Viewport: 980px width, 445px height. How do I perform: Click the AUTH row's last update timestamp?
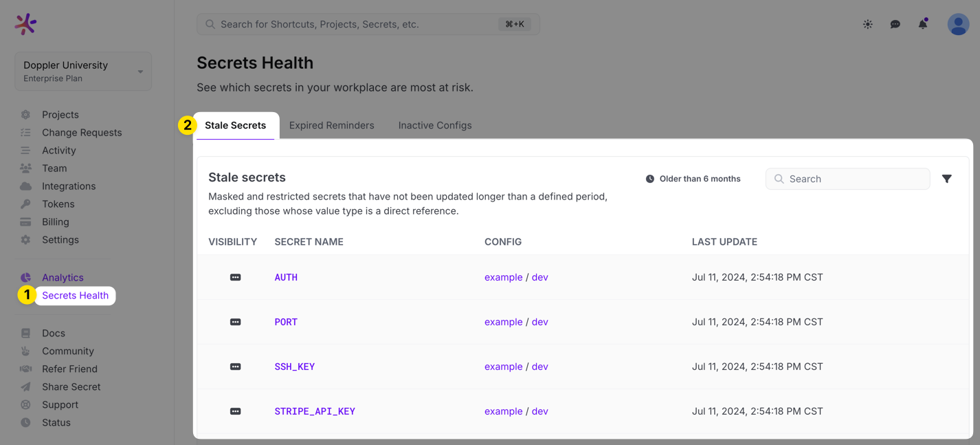757,277
